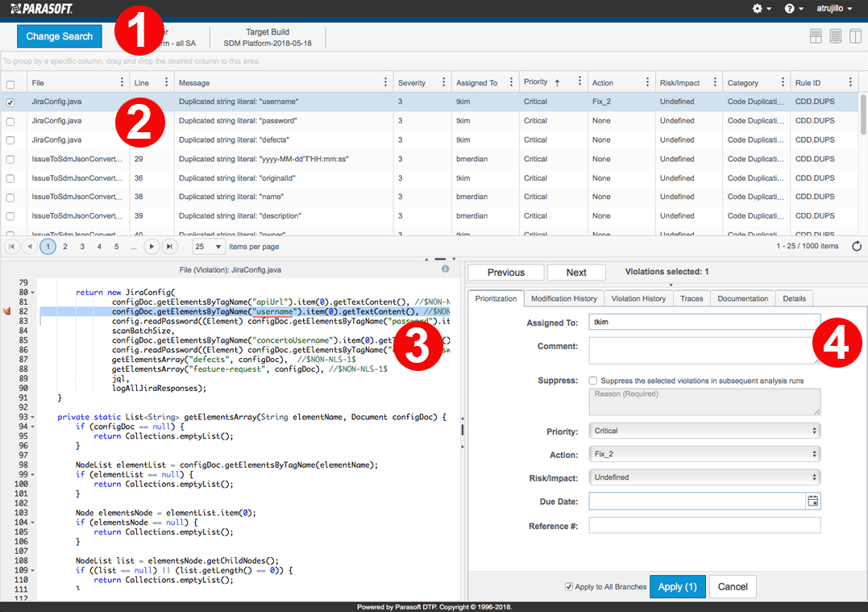Click the Reference # input field
The width and height of the screenshot is (868, 612).
(x=704, y=526)
